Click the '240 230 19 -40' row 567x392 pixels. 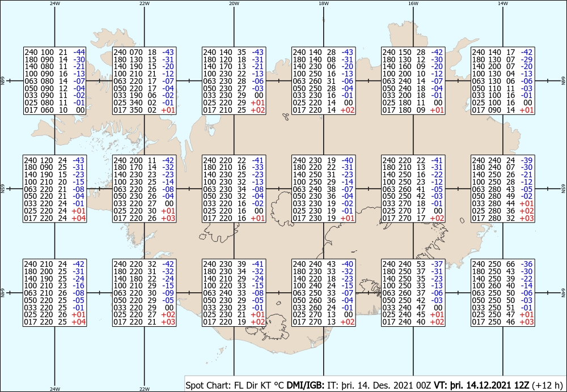pyautogui.click(x=324, y=160)
